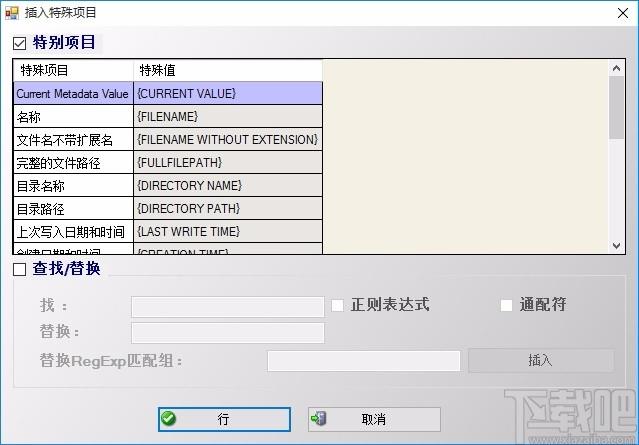The height and width of the screenshot is (445, 639).
Task: Click the 插入 button
Action: coord(541,360)
